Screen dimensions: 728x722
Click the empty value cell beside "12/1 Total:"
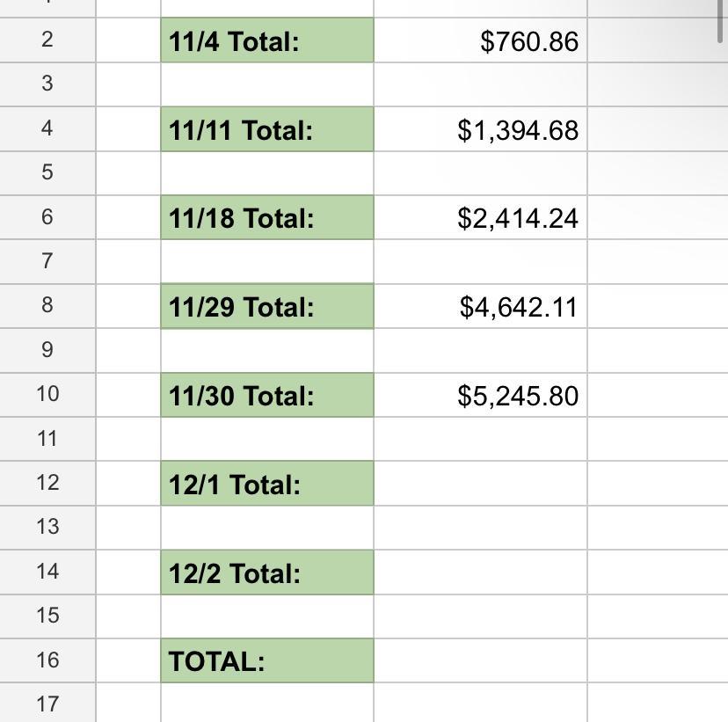tap(480, 485)
